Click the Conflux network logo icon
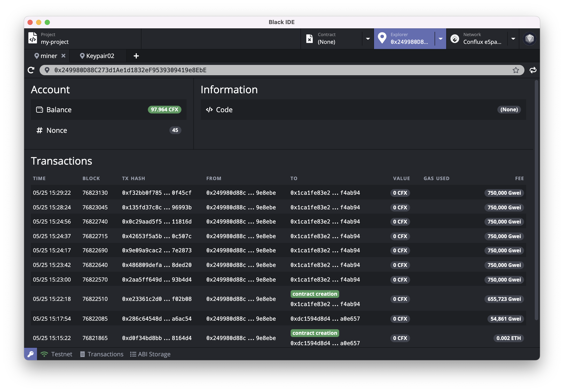The height and width of the screenshot is (392, 564). click(455, 39)
